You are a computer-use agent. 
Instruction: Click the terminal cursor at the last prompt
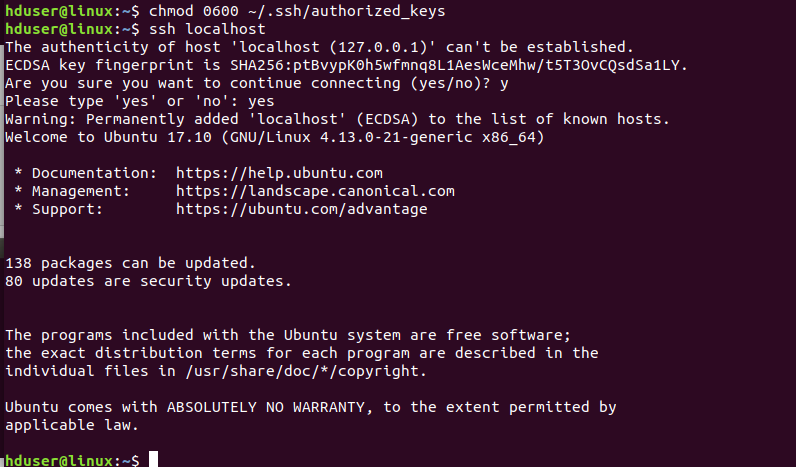pos(153,460)
